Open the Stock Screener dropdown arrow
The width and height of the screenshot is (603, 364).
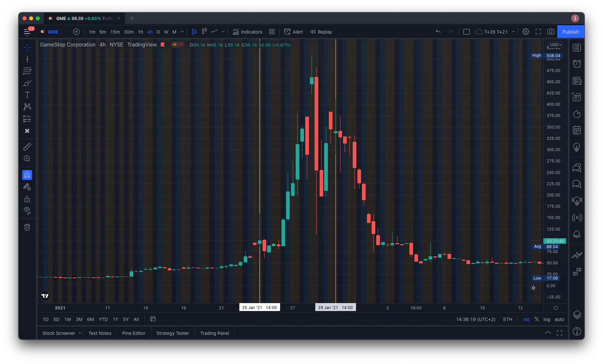tap(80, 333)
